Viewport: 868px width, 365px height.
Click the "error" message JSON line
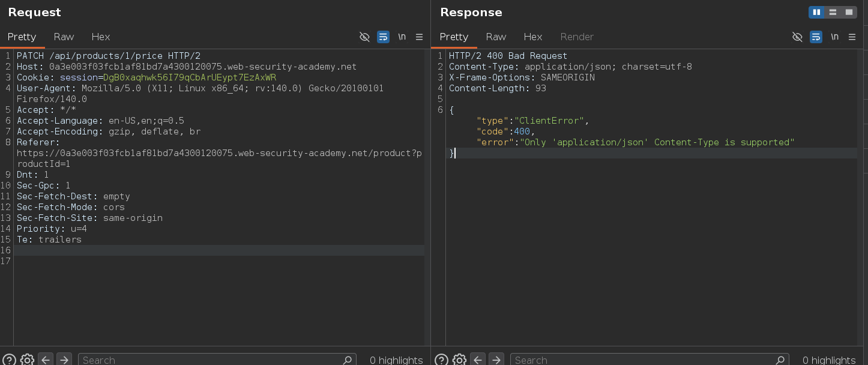(636, 142)
